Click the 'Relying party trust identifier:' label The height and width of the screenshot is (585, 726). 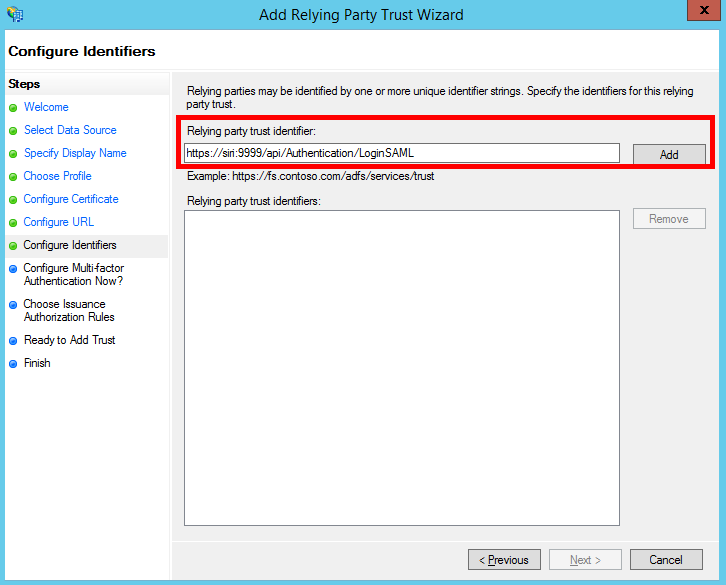(251, 131)
